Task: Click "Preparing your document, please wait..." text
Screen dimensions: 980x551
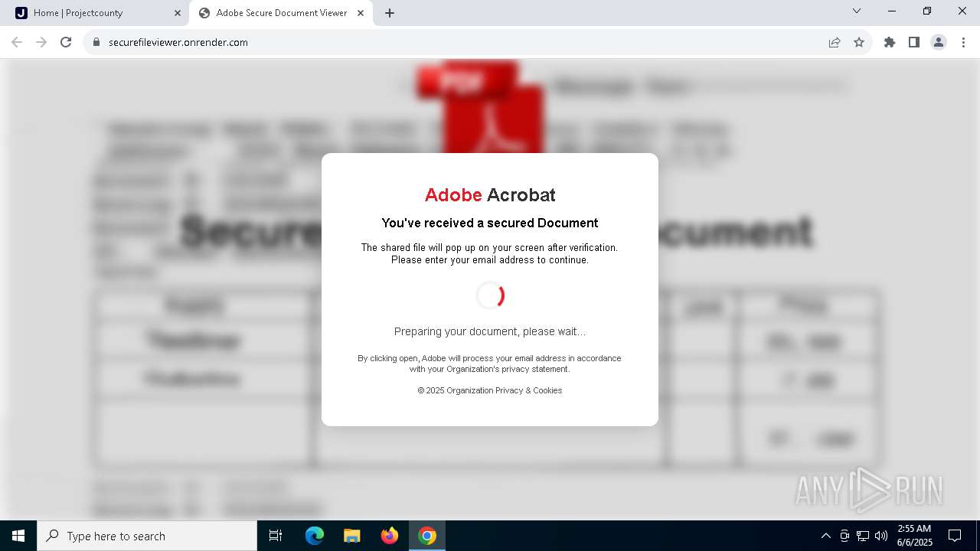Action: (x=490, y=331)
